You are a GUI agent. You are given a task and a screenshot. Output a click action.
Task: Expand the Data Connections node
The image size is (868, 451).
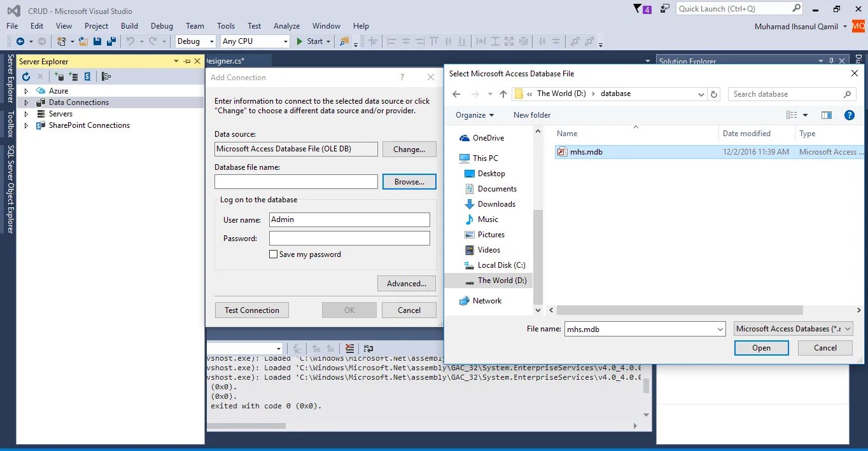click(27, 102)
